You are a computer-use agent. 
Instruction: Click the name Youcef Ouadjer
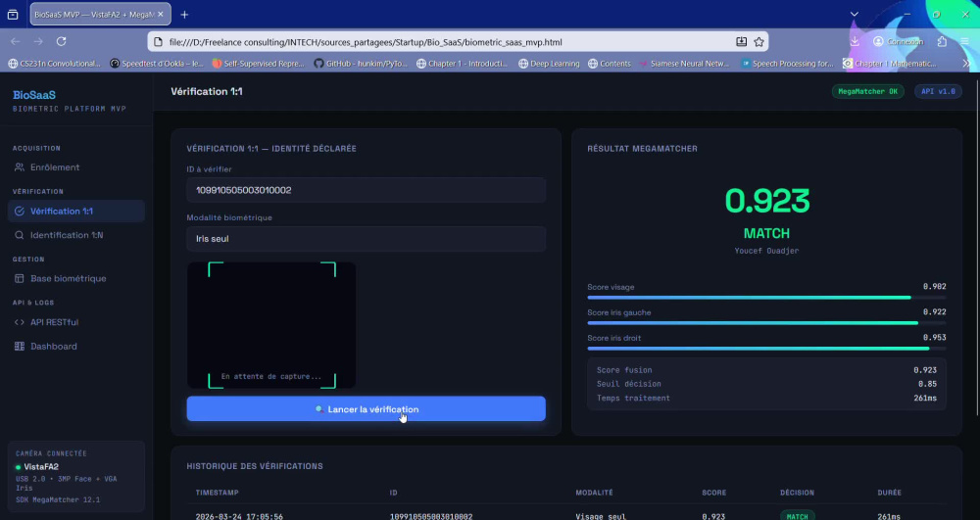767,251
